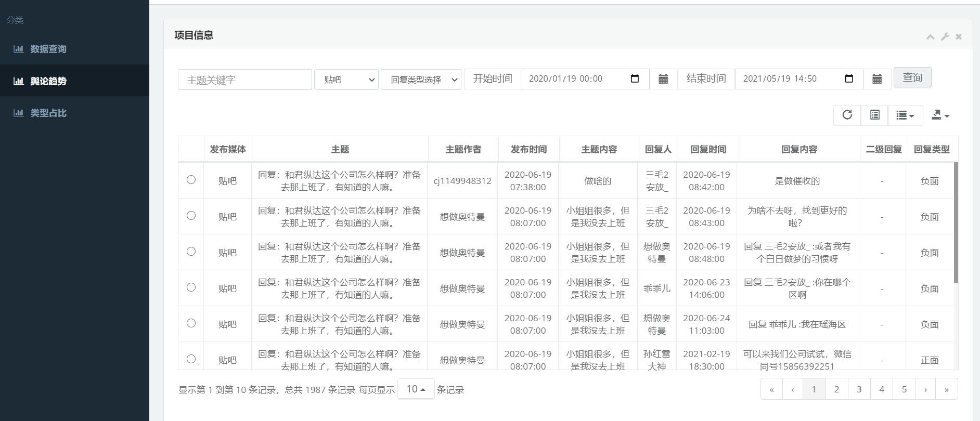980x421 pixels.
Task: Focus the 主题关键字 input field
Action: (x=245, y=80)
